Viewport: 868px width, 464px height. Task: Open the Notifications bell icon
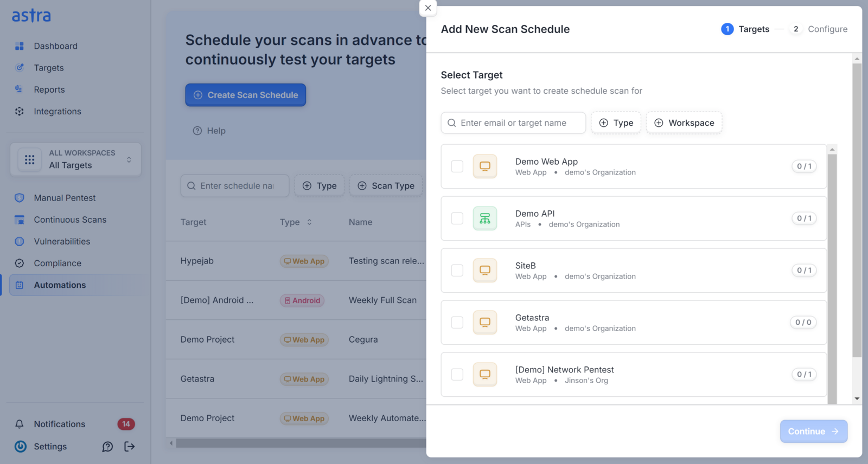20,424
